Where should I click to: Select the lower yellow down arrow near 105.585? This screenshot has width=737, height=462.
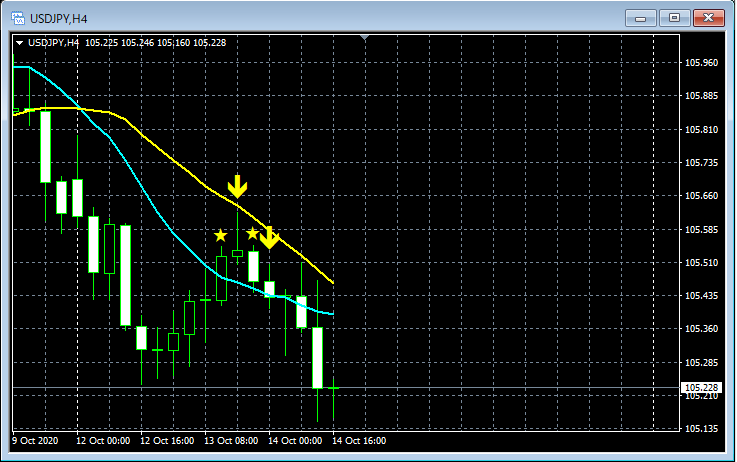click(x=269, y=237)
